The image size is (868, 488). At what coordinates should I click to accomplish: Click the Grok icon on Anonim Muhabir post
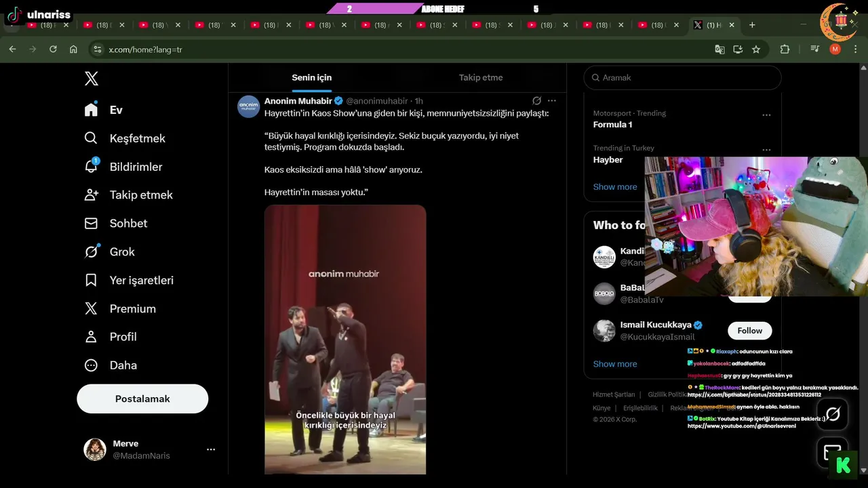[x=536, y=101]
